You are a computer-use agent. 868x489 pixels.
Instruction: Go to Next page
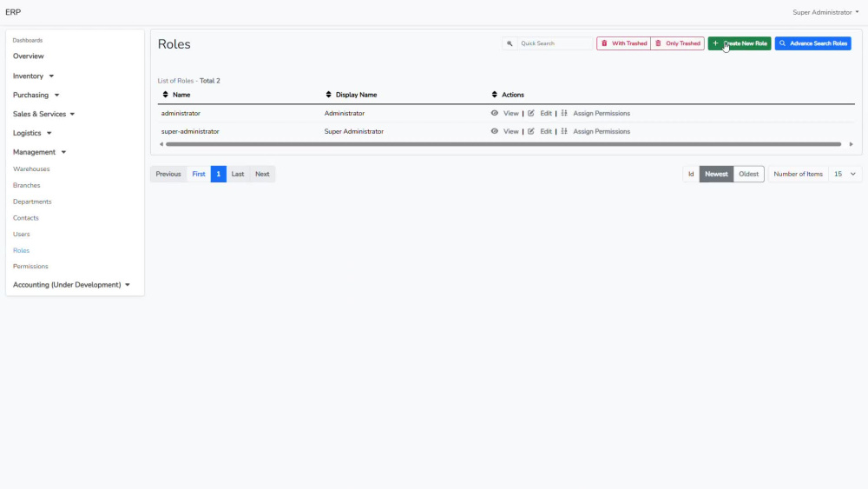pyautogui.click(x=262, y=174)
